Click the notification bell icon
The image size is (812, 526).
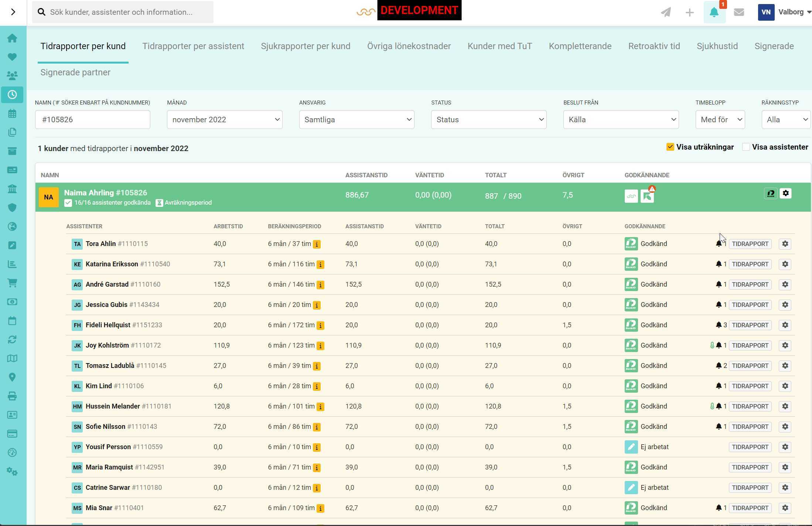tap(714, 12)
